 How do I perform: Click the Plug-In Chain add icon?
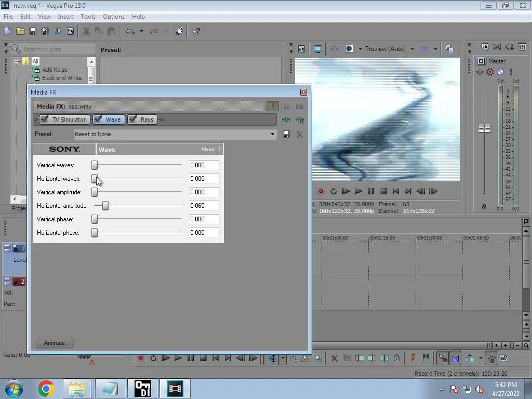(x=286, y=119)
